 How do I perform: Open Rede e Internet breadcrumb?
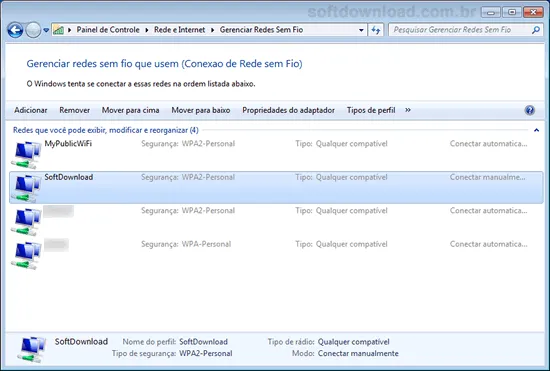coord(180,30)
